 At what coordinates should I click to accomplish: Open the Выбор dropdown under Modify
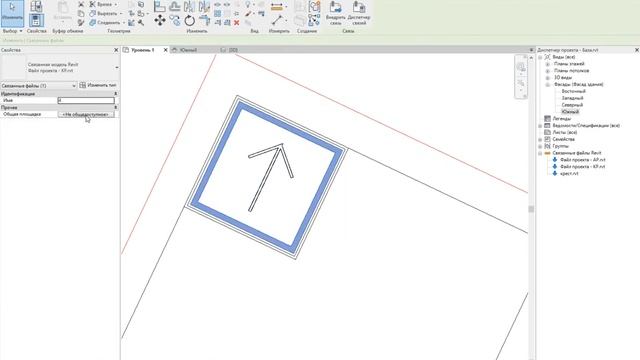(x=12, y=31)
